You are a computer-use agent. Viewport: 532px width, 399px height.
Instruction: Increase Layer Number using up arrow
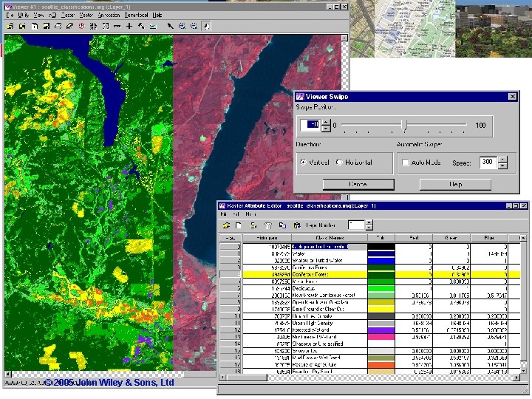tap(369, 222)
